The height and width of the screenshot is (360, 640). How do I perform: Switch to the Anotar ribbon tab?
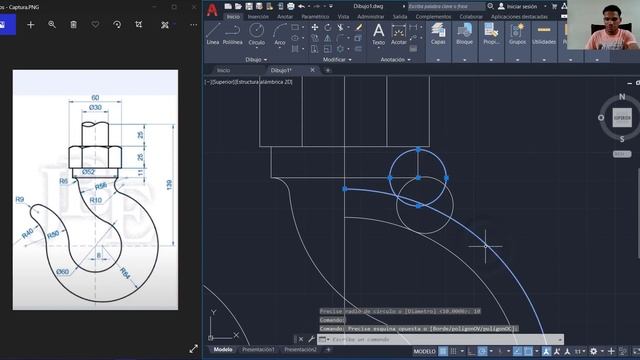[x=285, y=17]
